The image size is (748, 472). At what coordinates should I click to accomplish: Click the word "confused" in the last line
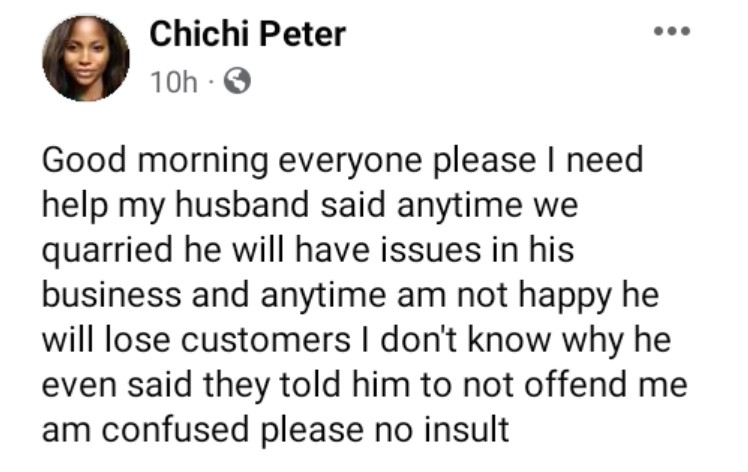click(x=176, y=429)
